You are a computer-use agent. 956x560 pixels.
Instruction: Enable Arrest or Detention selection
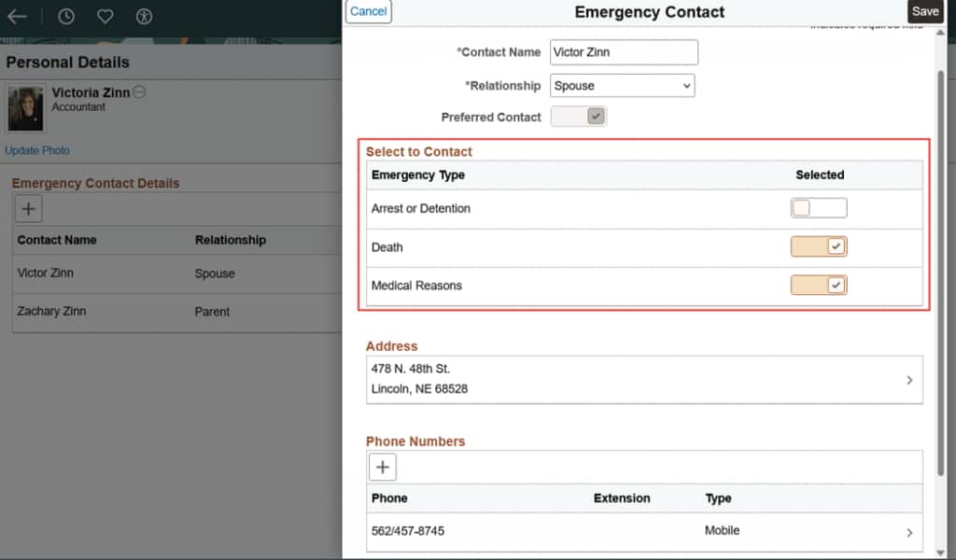[819, 208]
